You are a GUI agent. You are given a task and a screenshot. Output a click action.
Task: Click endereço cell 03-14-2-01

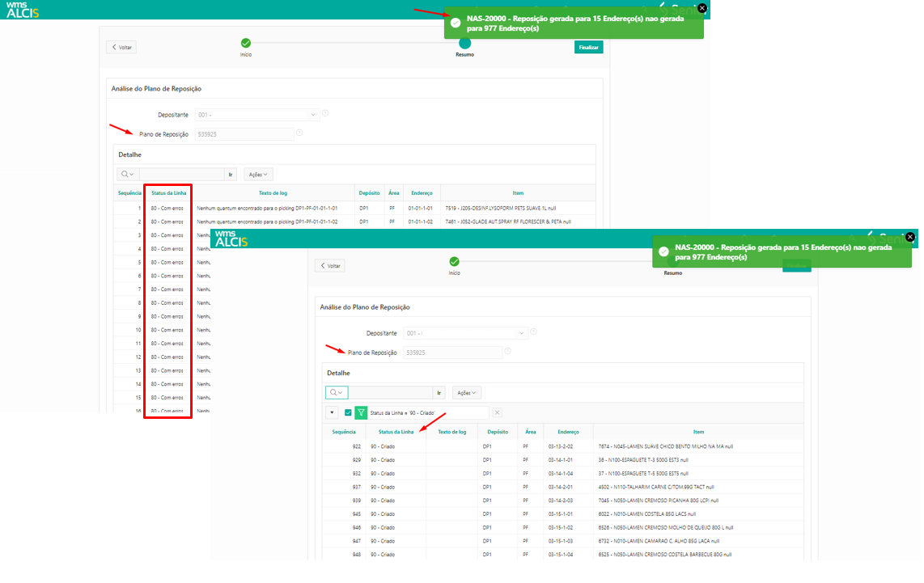pyautogui.click(x=561, y=488)
